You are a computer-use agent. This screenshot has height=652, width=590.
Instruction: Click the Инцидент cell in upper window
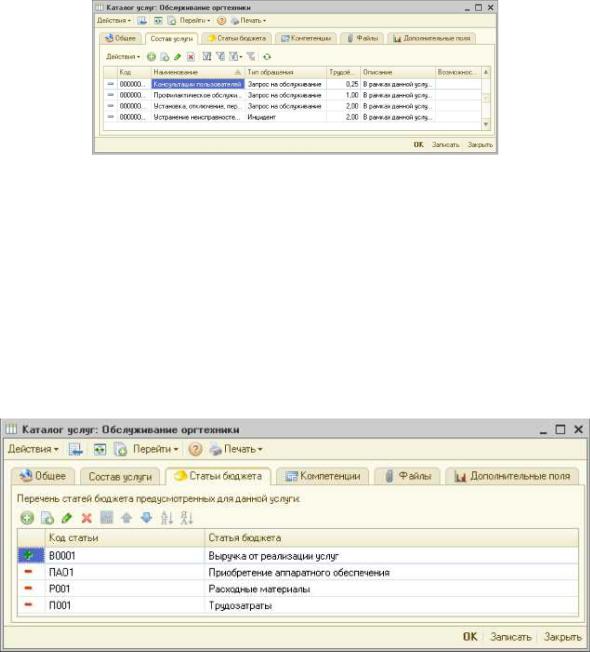tap(286, 117)
